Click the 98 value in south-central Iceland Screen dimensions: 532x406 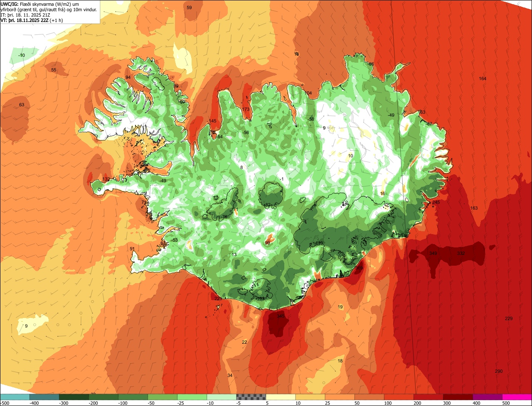click(x=267, y=243)
